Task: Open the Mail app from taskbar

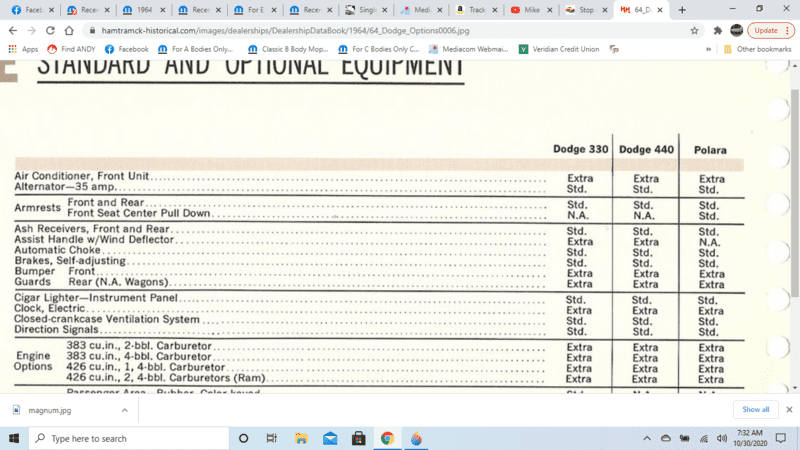Action: coord(330,438)
